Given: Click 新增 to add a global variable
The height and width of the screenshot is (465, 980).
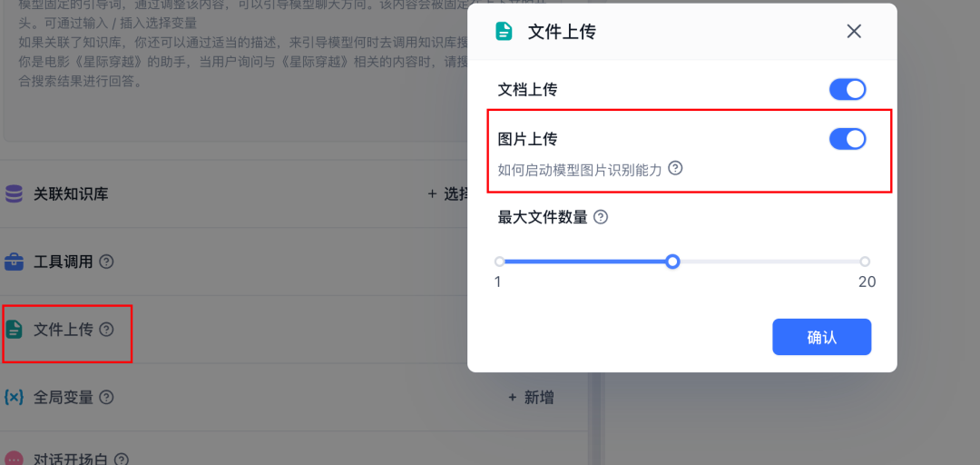Looking at the screenshot, I should [531, 397].
